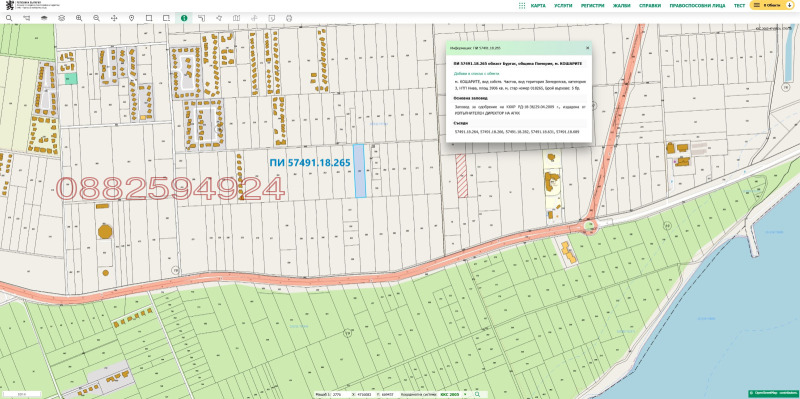800x399 pixels.
Task: Click the angle measure icon after info tool
Action: (202, 18)
